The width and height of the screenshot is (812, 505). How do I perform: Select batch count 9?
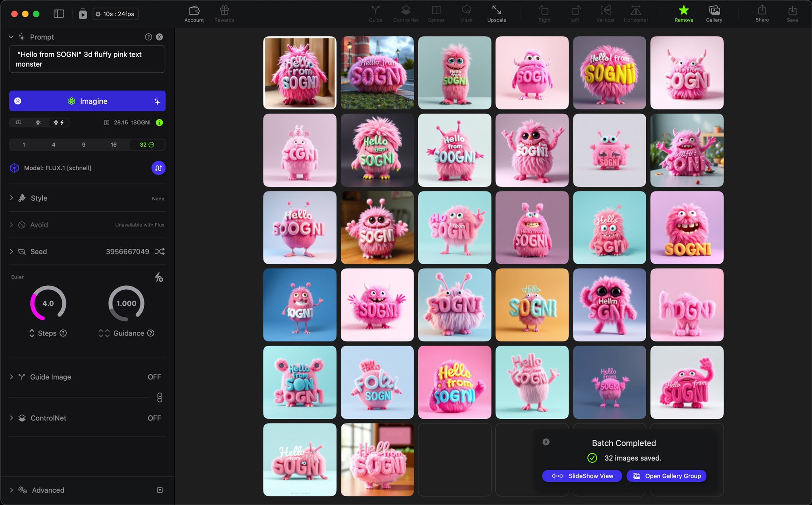[x=83, y=145]
